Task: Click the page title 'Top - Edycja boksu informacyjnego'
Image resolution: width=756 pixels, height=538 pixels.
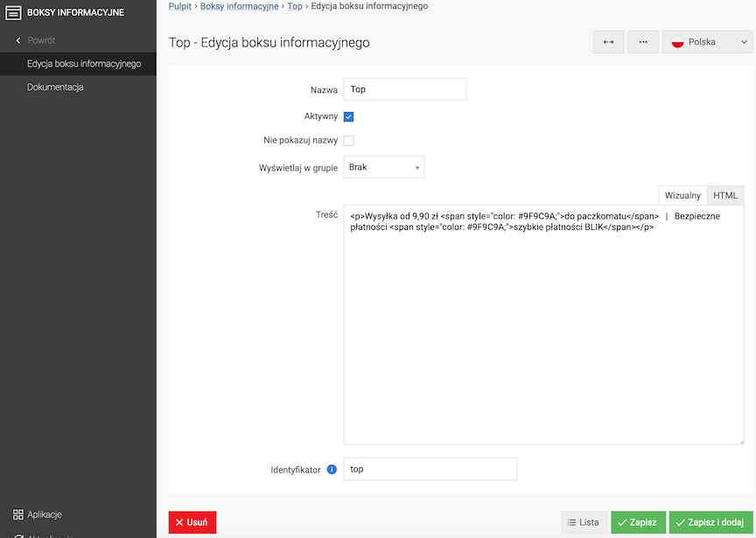Action: pos(269,42)
